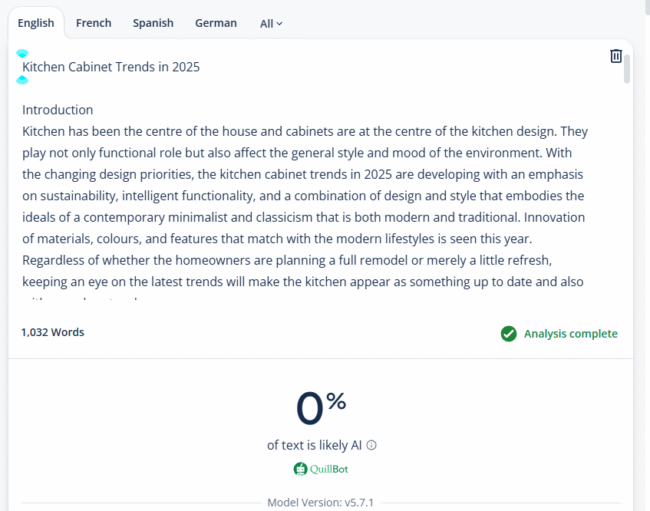The width and height of the screenshot is (650, 511).
Task: Click the QuillBot robot logo icon
Action: pyautogui.click(x=300, y=469)
